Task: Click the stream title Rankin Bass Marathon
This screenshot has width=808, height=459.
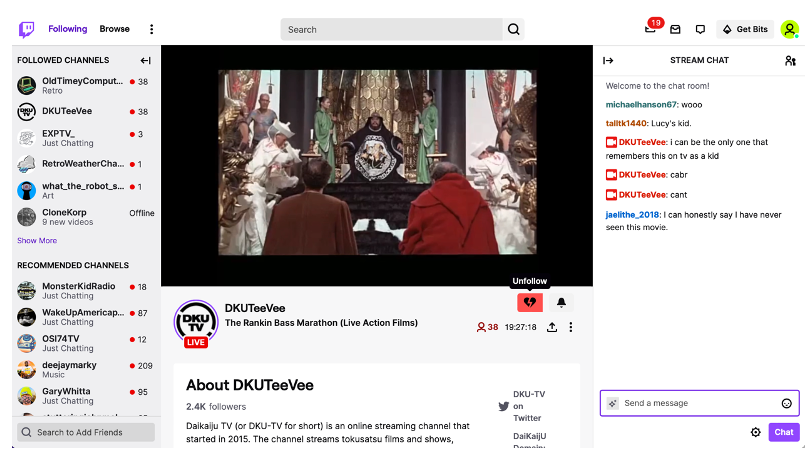Action: pos(321,323)
